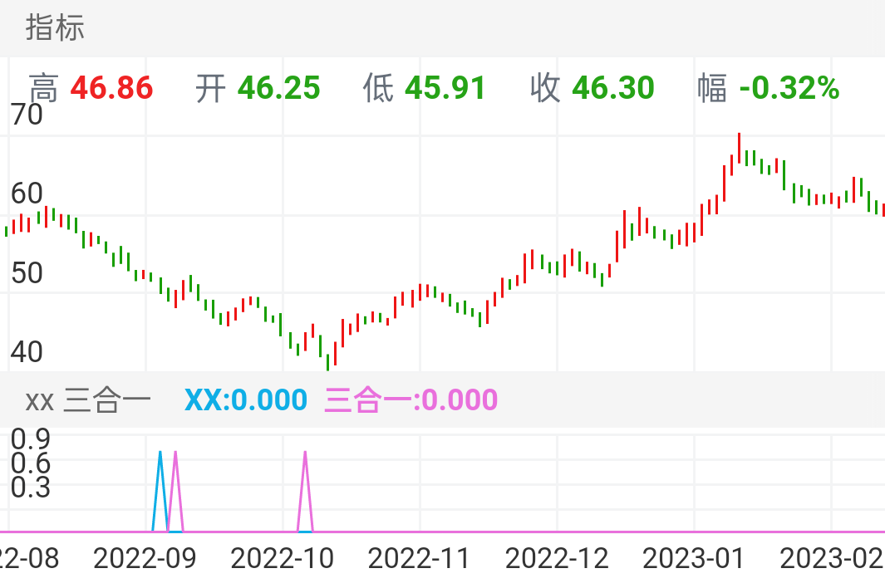885x588 pixels.
Task: Click the 70 price axis label
Action: click(x=27, y=115)
